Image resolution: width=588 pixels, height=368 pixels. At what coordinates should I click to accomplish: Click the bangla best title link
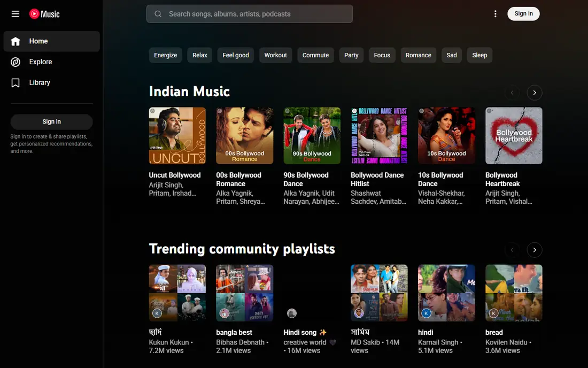coord(234,332)
